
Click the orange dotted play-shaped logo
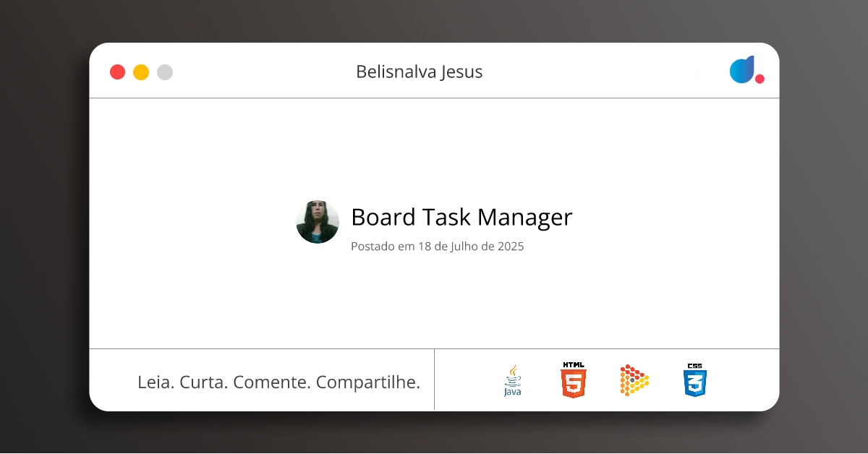click(x=634, y=380)
